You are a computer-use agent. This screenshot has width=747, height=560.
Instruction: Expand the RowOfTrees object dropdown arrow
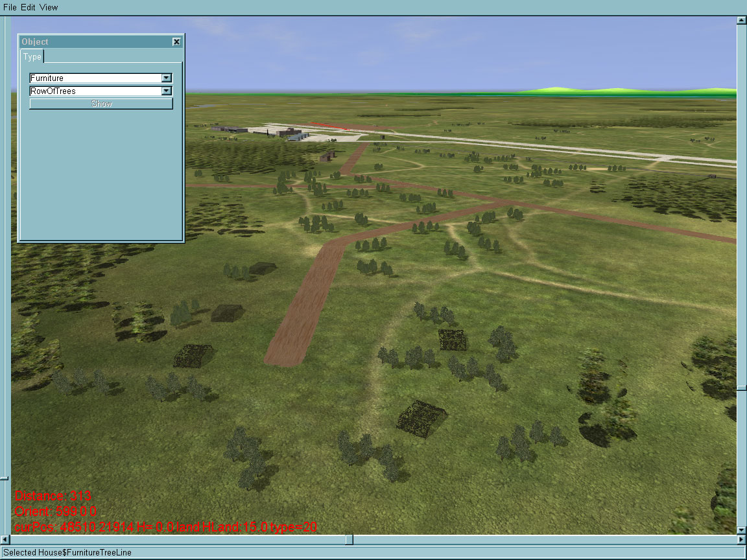[x=167, y=91]
